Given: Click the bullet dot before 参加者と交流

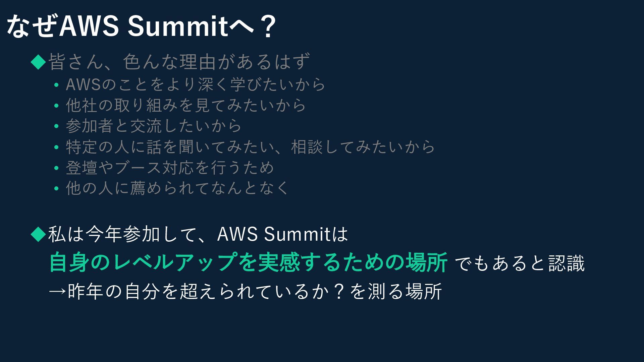Looking at the screenshot, I should point(56,126).
